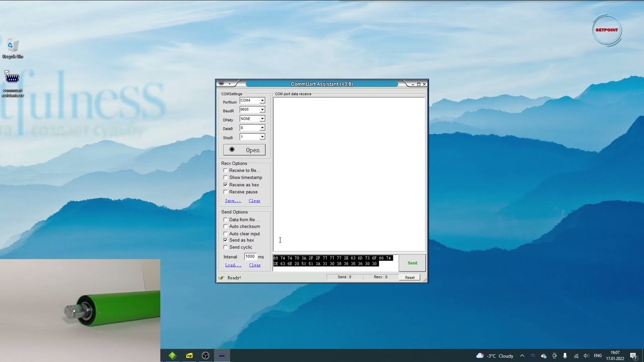644x362 pixels.
Task: Enable Auto checksum checkbox
Action: coord(225,226)
